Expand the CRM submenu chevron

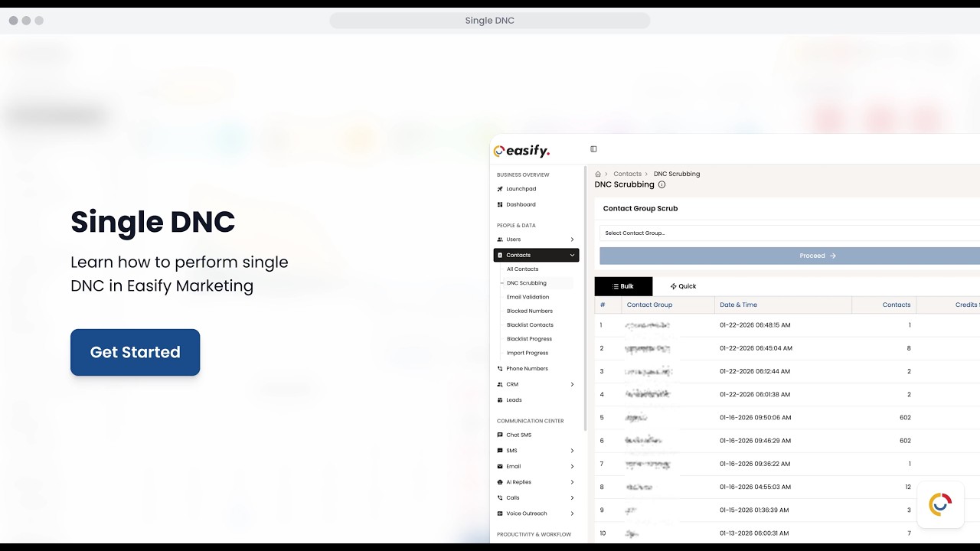pos(572,384)
